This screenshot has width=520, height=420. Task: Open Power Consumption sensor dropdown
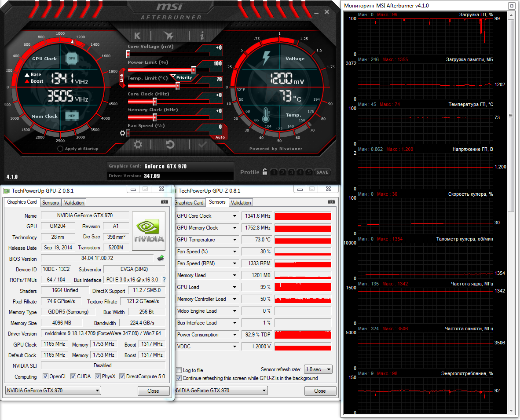click(x=234, y=335)
